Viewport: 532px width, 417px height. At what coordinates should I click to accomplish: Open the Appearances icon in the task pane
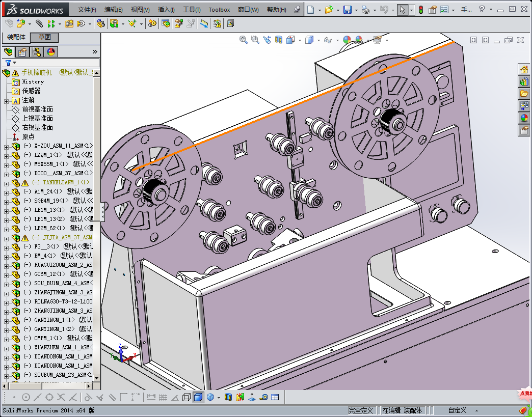pos(523,118)
